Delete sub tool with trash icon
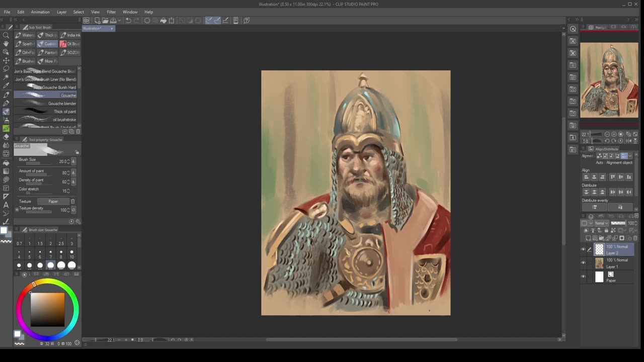 coord(78,131)
